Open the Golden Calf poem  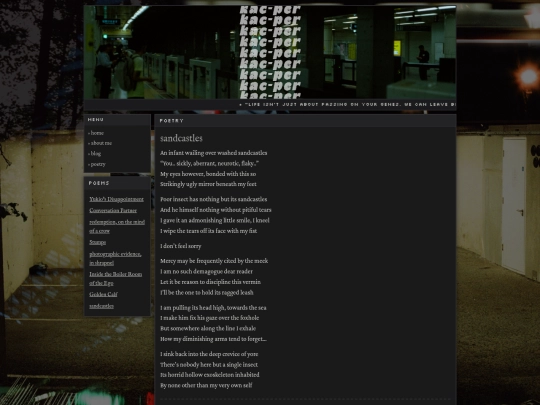tap(103, 294)
